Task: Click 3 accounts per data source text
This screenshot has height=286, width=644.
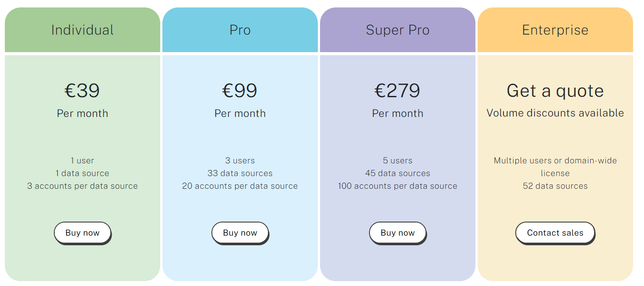Action: point(82,186)
